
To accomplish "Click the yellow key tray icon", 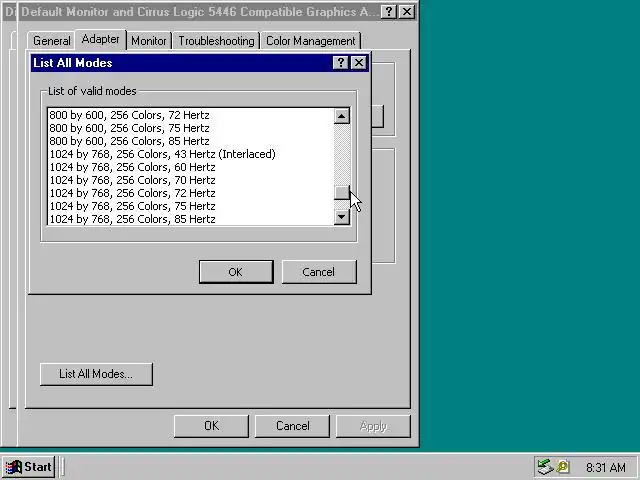I will [564, 467].
